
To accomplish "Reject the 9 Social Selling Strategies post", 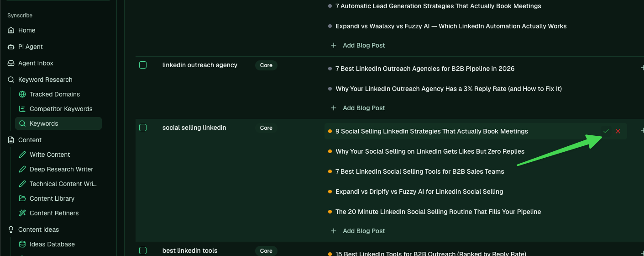I will click(618, 131).
